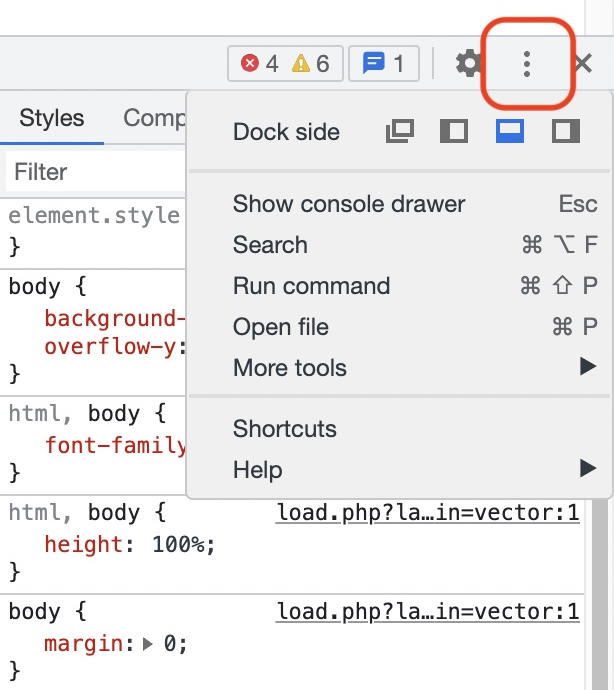This screenshot has height=690, width=614.
Task: Close the DevTools panel
Action: (x=584, y=64)
